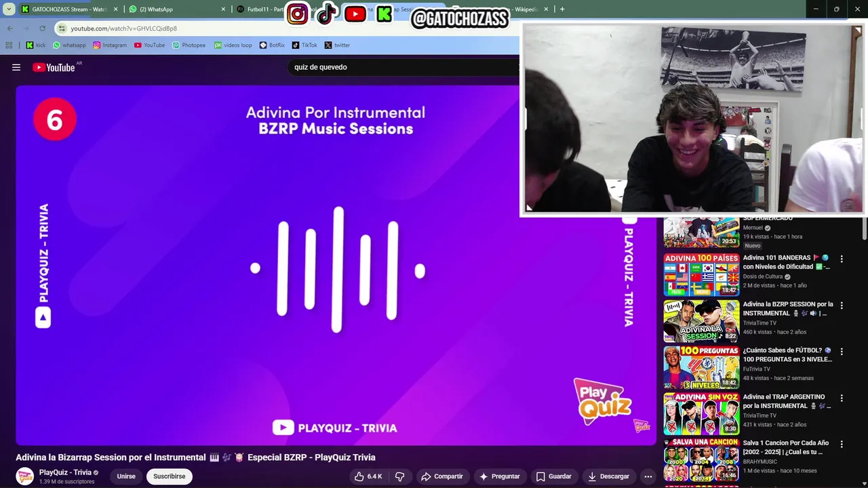This screenshot has width=868, height=488.
Task: Open the Adivina 101 BANDERAS thumbnail
Action: point(701,274)
